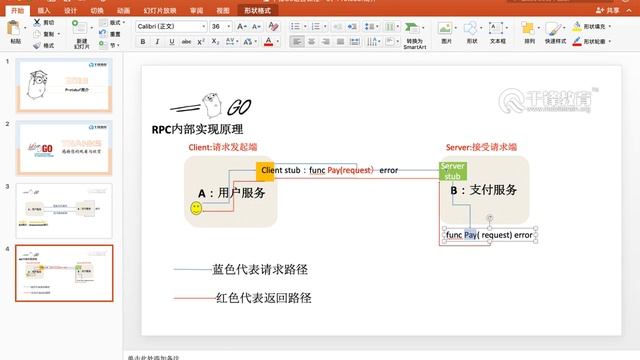Switch to the 动画 (Animations) tab

click(123, 11)
